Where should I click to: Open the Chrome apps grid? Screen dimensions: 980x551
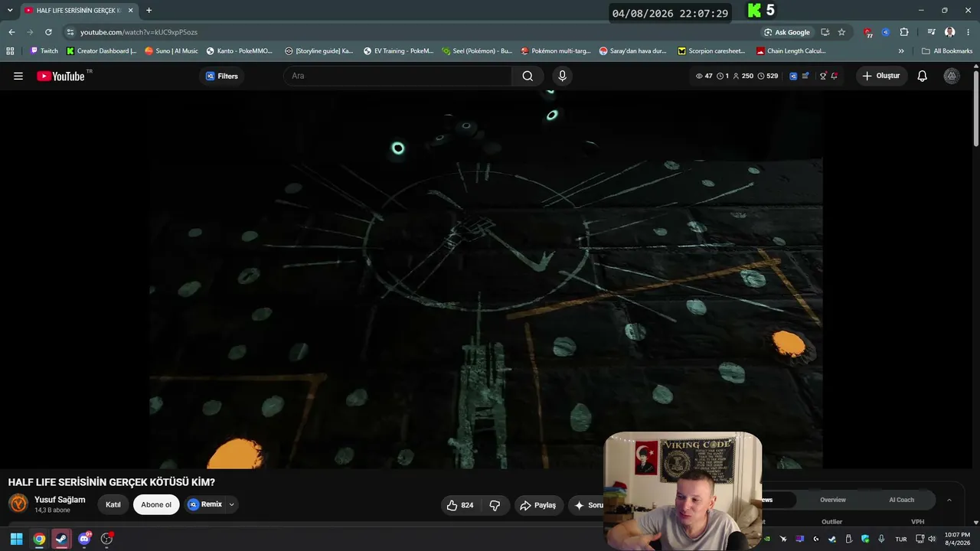pyautogui.click(x=10, y=51)
